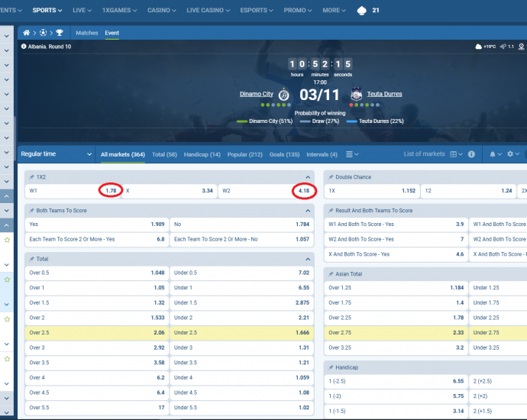
Task: Expand the 1XGAMES menu
Action: pyautogui.click(x=119, y=11)
